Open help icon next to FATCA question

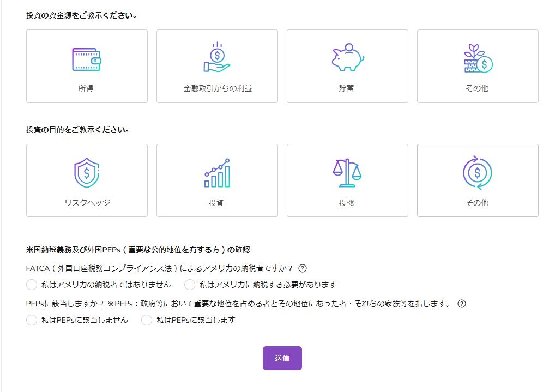303,268
